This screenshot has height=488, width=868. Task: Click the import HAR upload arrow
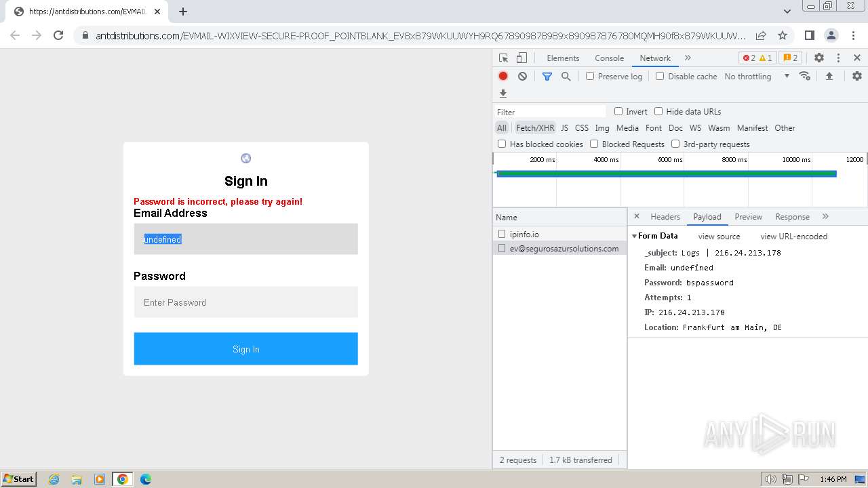pyautogui.click(x=829, y=76)
